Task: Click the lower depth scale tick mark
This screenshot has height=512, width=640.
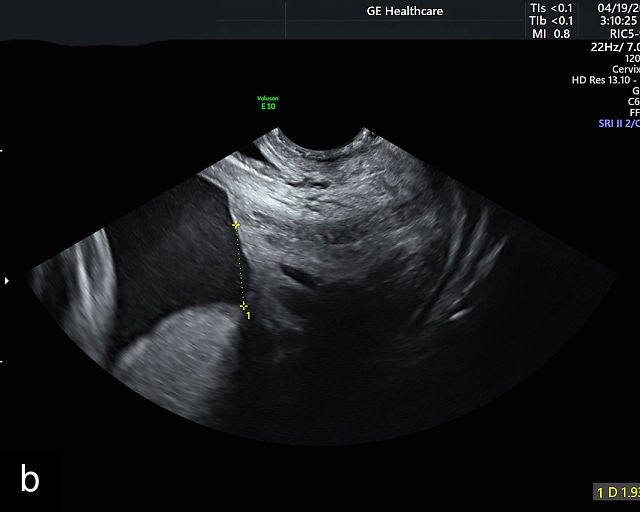Action: click(2, 361)
